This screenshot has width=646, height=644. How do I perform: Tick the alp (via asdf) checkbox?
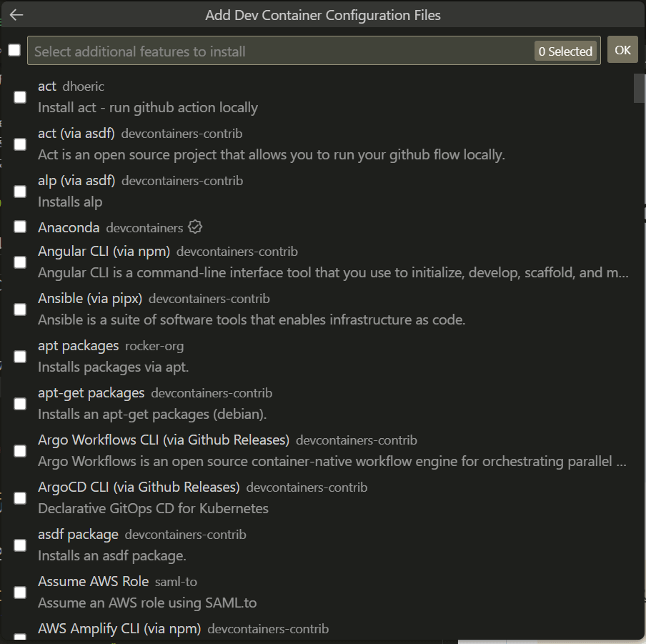click(20, 192)
